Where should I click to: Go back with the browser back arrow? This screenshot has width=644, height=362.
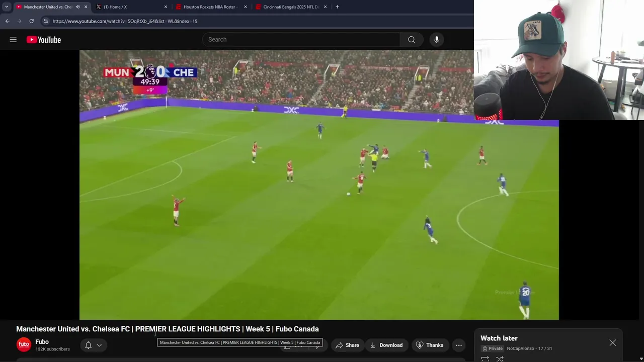coord(7,21)
